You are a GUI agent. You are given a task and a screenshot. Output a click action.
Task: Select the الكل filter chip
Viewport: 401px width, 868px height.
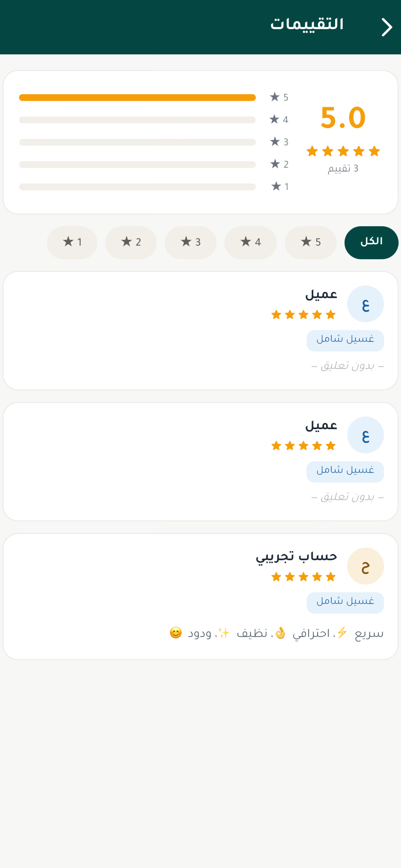371,242
